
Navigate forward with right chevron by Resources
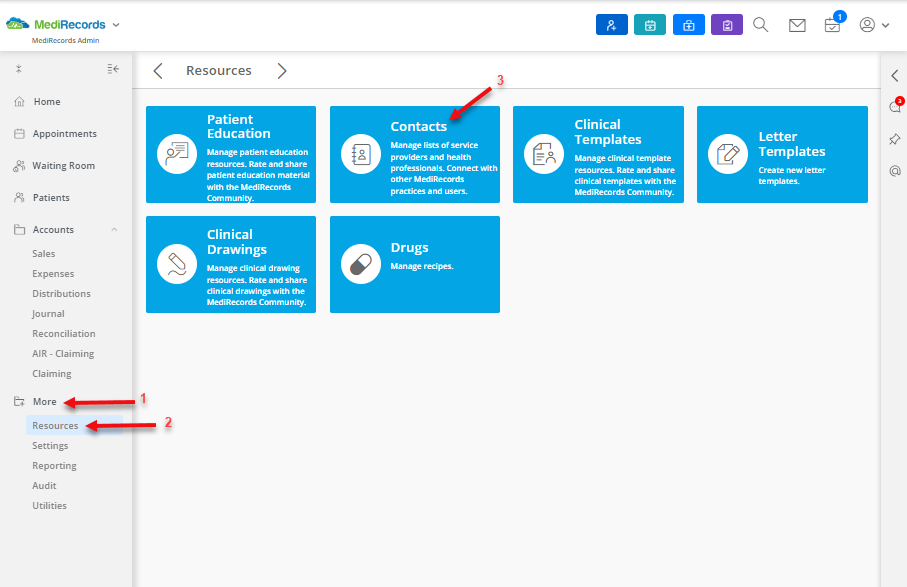pyautogui.click(x=282, y=71)
